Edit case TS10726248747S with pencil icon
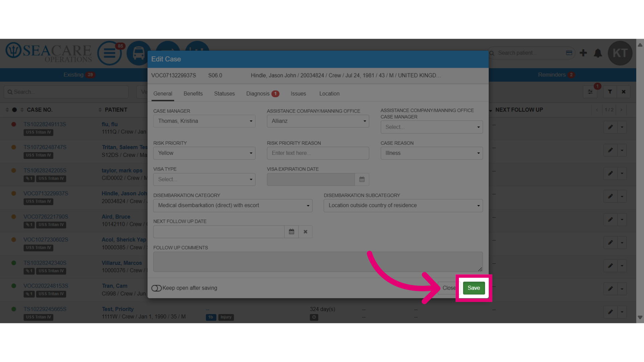The height and width of the screenshot is (362, 644). (610, 150)
